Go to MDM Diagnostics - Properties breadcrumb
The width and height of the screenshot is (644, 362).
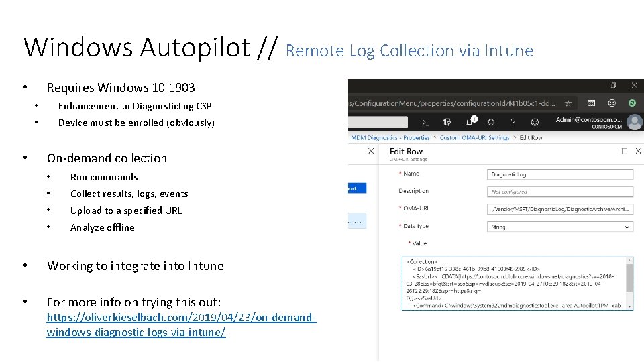tap(390, 138)
